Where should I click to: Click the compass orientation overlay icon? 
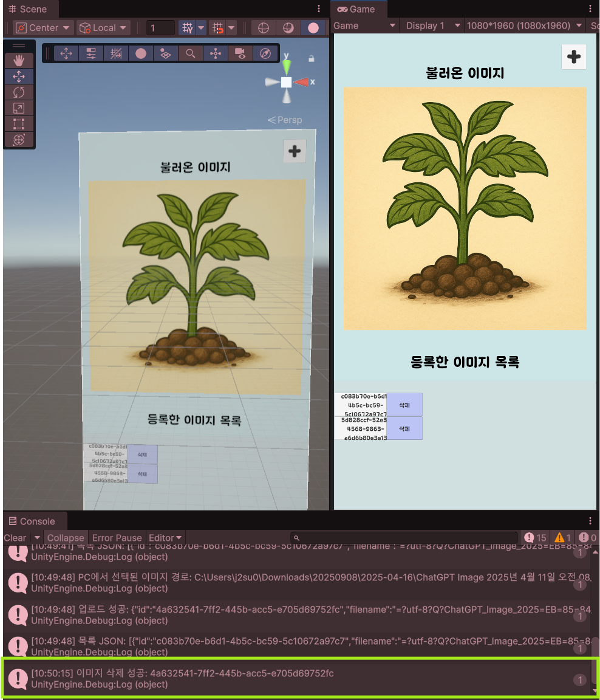265,53
